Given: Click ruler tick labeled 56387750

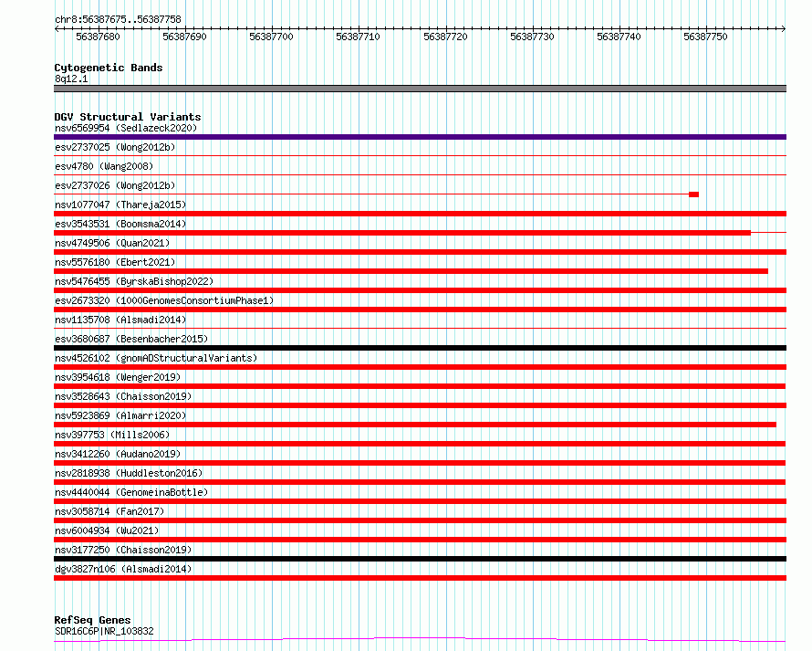Looking at the screenshot, I should click(x=705, y=37).
